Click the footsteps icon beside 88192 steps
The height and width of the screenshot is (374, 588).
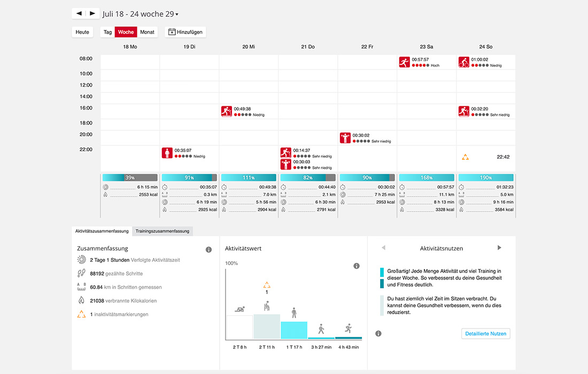tap(81, 274)
